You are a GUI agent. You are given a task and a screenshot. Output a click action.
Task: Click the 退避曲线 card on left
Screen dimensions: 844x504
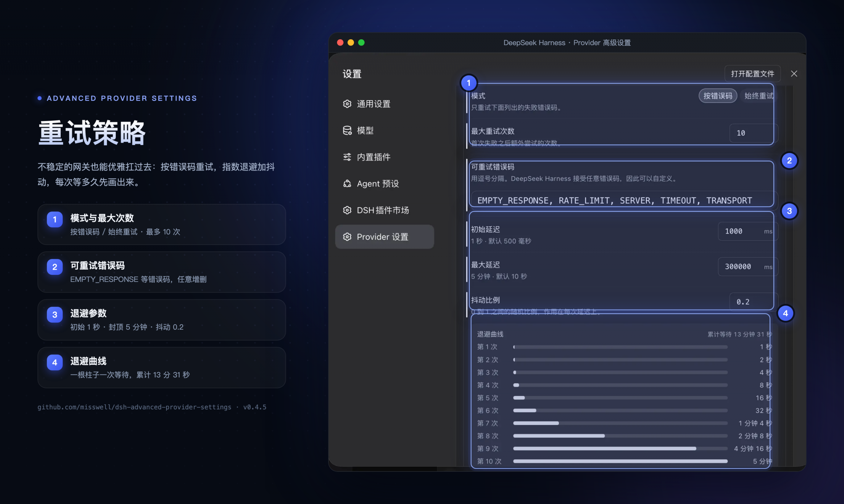161,368
